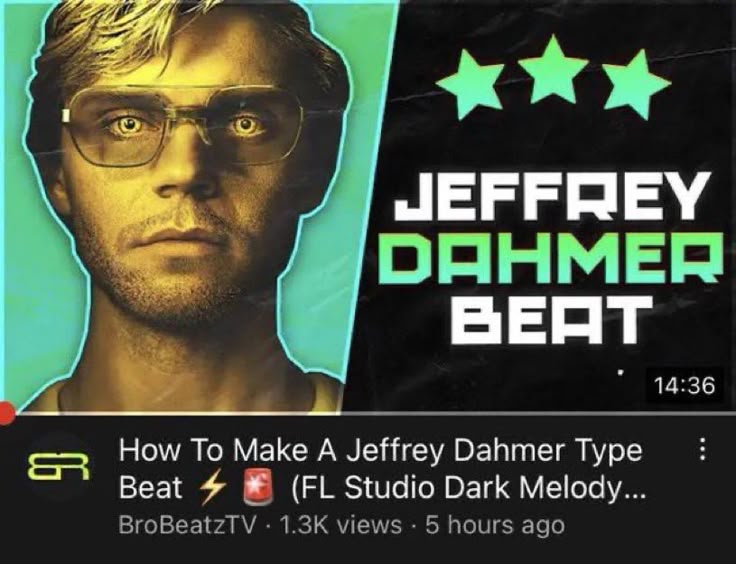This screenshot has height=564, width=736.
Task: Click the 1.3K views text
Action: (340, 525)
